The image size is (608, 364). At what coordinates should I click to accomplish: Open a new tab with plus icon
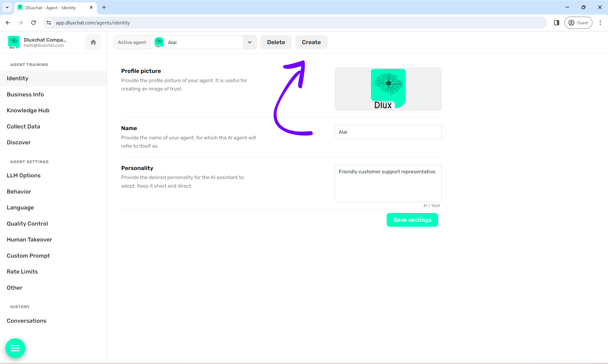coord(104,7)
